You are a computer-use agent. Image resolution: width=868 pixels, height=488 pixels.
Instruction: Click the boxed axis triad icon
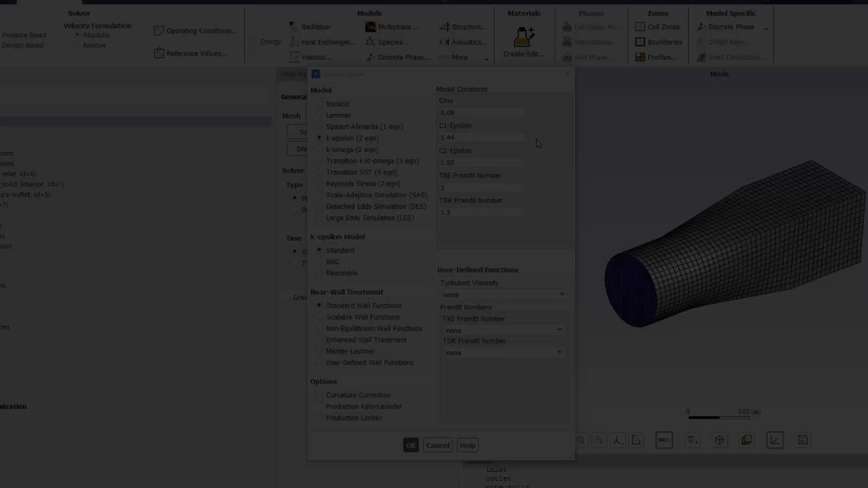(774, 441)
